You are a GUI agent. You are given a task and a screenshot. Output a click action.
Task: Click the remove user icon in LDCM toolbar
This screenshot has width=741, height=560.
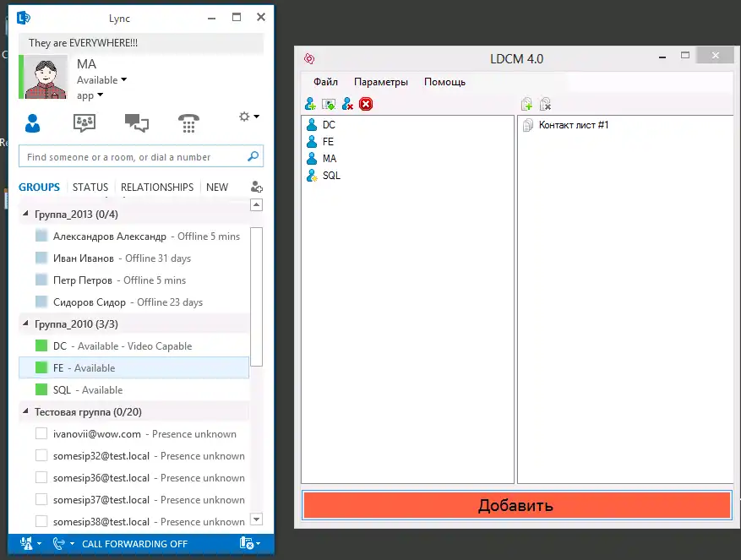tap(347, 104)
